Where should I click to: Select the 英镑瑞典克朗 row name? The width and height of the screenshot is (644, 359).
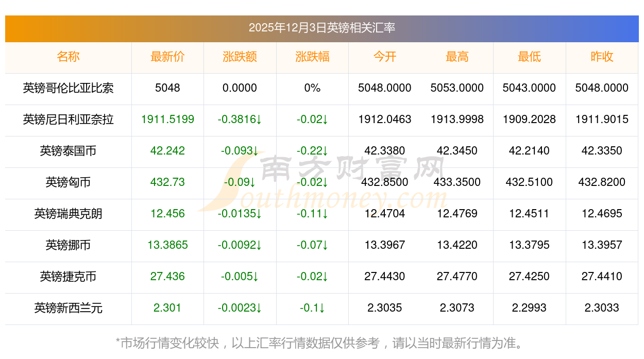tap(69, 214)
